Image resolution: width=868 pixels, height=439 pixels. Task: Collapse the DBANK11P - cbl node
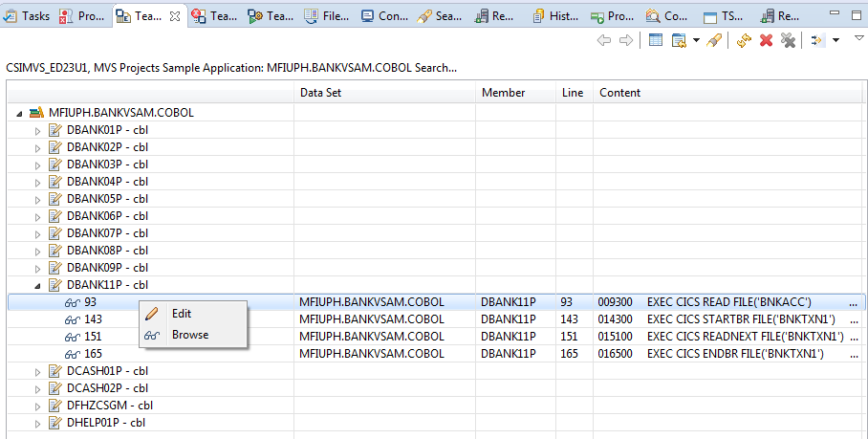[x=37, y=286]
